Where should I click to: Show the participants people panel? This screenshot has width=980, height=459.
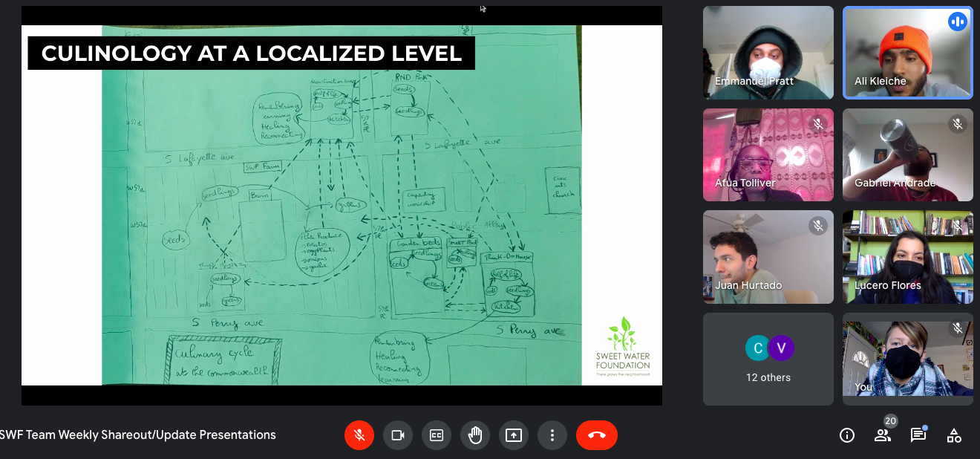[x=883, y=435]
